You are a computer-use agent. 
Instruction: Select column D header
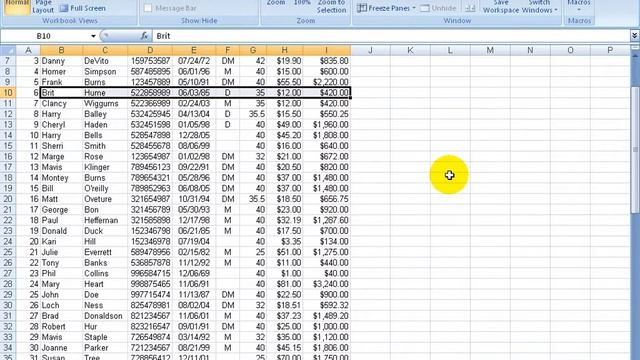click(x=150, y=50)
